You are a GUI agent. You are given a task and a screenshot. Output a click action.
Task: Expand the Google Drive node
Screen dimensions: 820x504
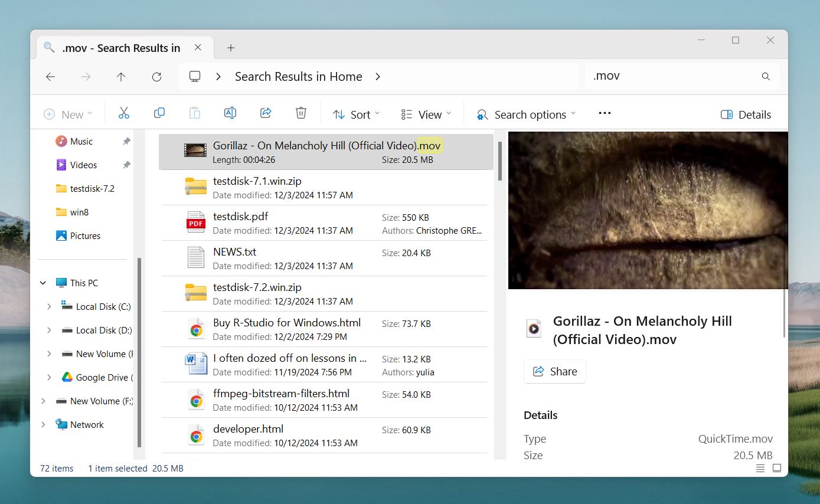pos(49,377)
